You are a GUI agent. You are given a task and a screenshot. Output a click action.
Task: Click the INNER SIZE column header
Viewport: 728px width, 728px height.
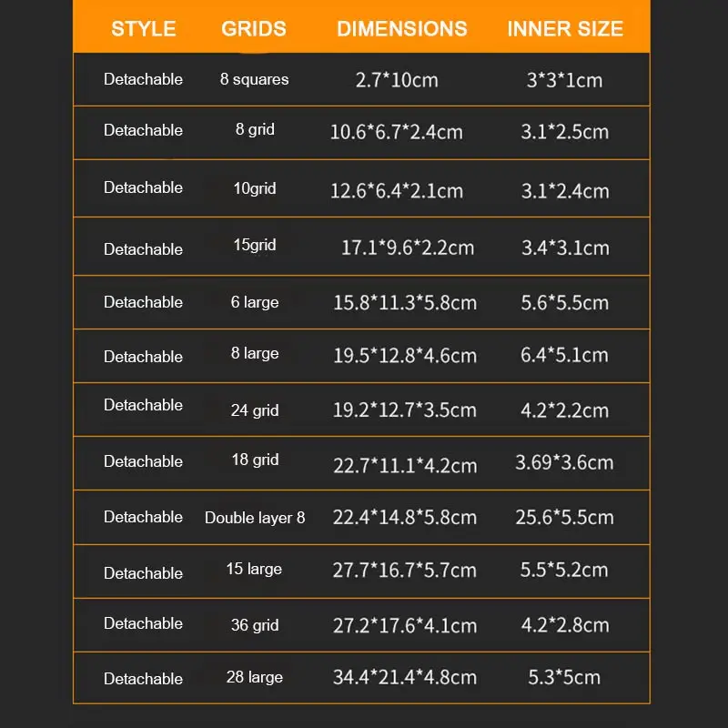[564, 29]
